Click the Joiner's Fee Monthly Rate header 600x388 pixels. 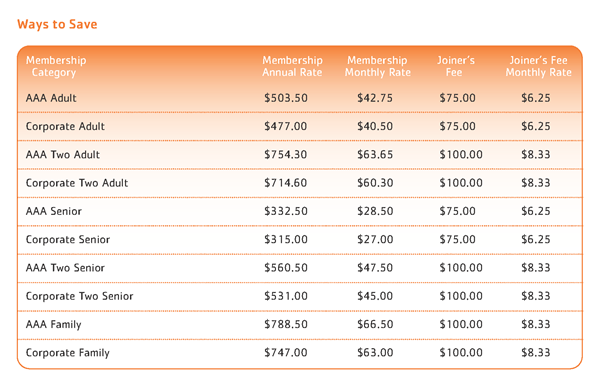(538, 66)
